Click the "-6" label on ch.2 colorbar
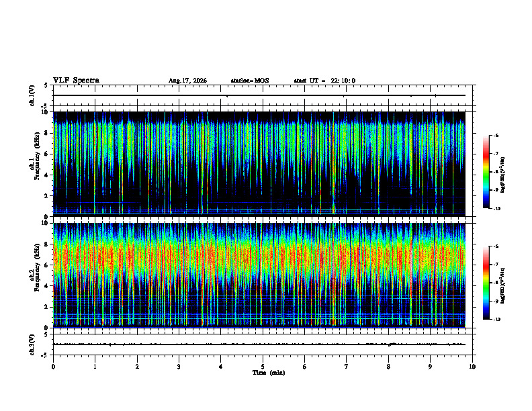 496,246
